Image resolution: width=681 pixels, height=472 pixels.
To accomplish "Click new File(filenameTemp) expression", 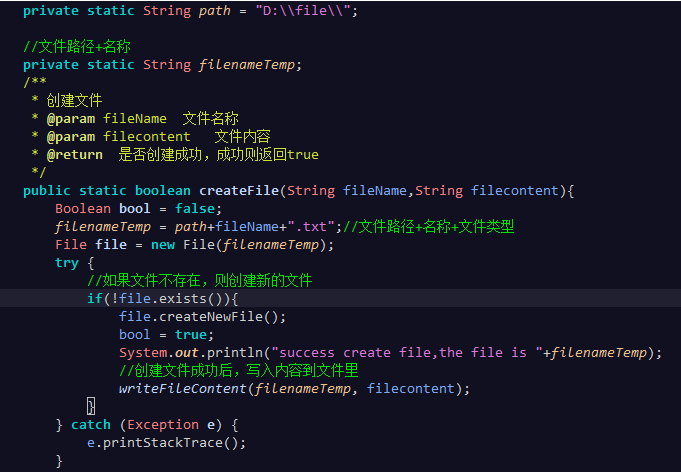I will [238, 245].
